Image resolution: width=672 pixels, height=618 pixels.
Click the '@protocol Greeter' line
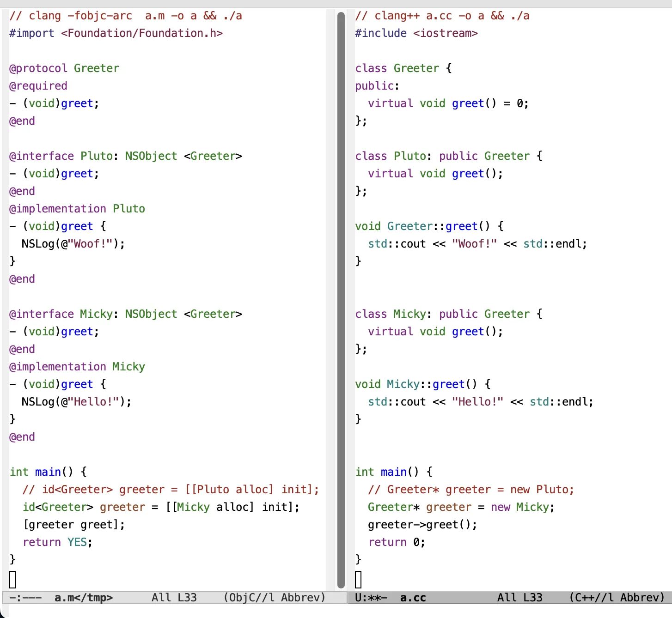pos(64,68)
